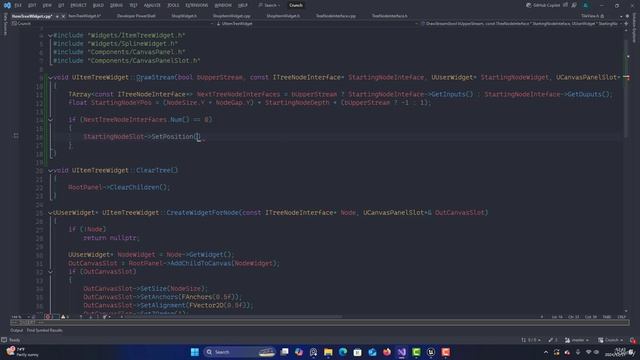Image resolution: width=640 pixels, height=360 pixels.
Task: Pin the ItemTreeWidget.cpp tab
Action: [x=57, y=16]
